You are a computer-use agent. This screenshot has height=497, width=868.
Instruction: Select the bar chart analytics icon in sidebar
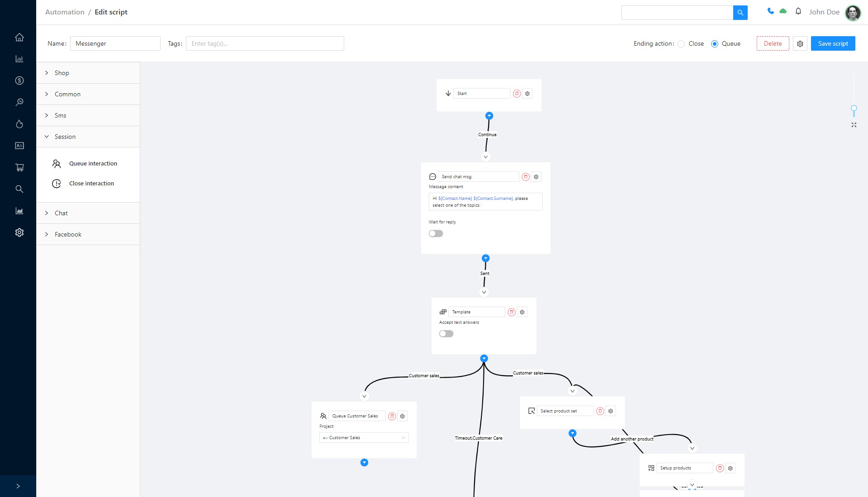point(19,58)
